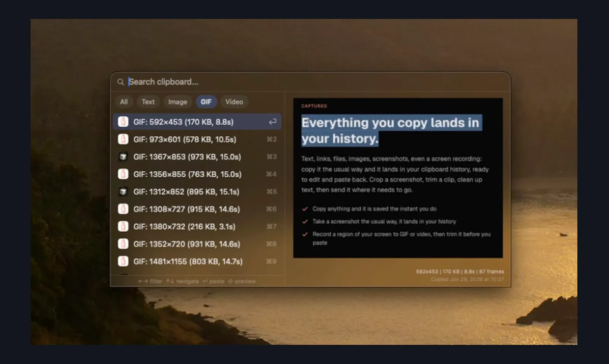This screenshot has width=609, height=364.
Task: Click the ⌘8 shortcut label
Action: coord(271,244)
